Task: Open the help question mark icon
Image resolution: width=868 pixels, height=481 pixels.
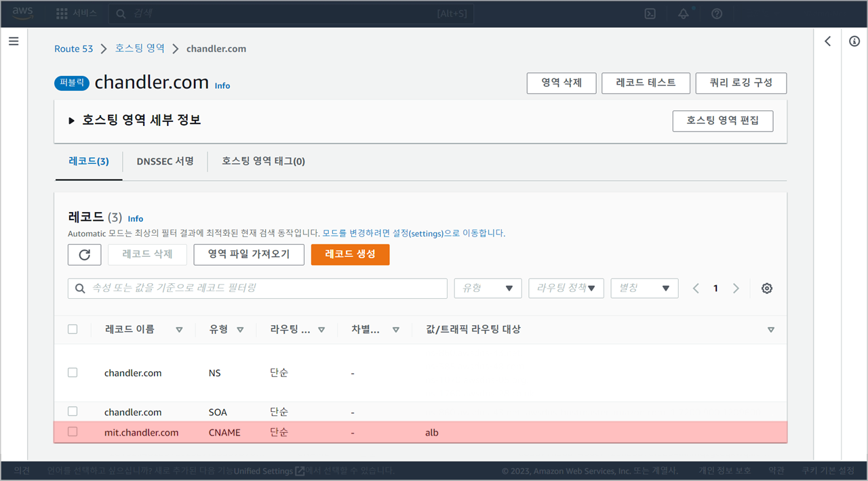Action: tap(717, 14)
